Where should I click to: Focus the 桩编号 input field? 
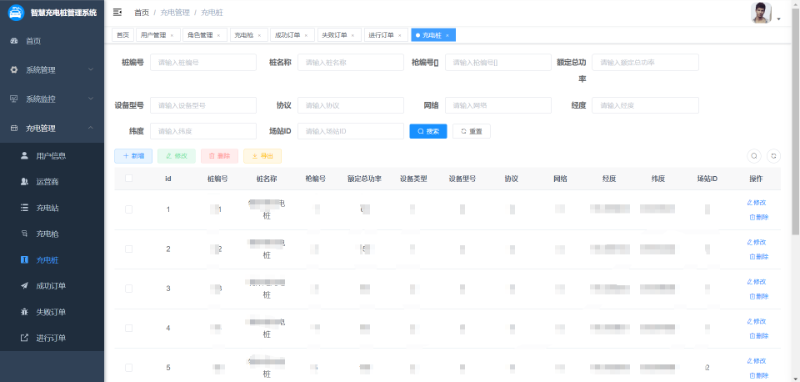203,62
